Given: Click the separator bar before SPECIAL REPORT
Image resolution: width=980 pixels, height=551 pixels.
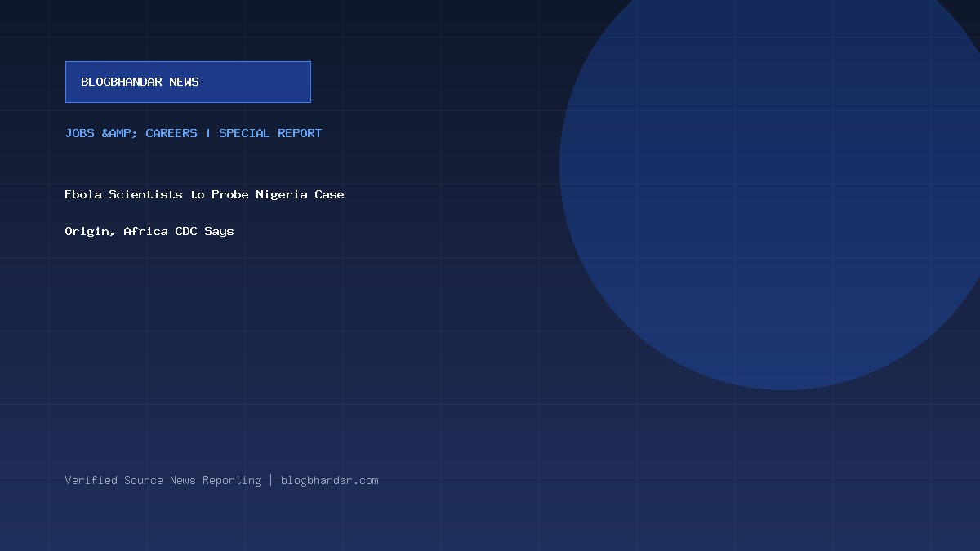Looking at the screenshot, I should point(208,133).
